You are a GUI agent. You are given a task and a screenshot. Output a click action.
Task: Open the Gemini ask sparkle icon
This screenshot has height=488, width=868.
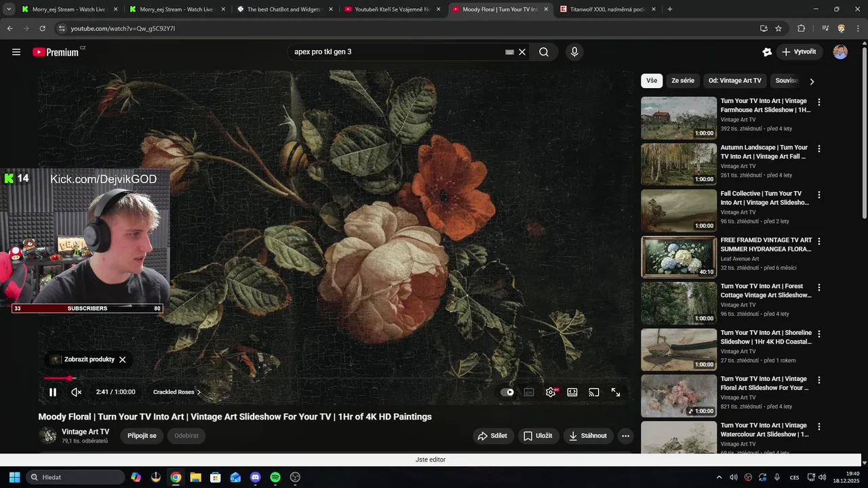[767, 52]
